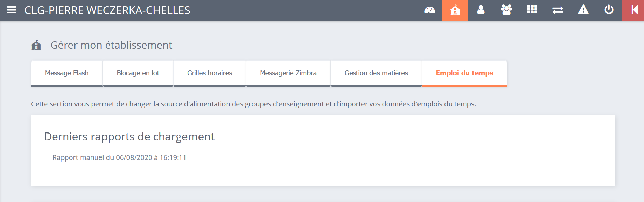Select the Grilles horaires tab
Image resolution: width=644 pixels, height=202 pixels.
point(209,73)
